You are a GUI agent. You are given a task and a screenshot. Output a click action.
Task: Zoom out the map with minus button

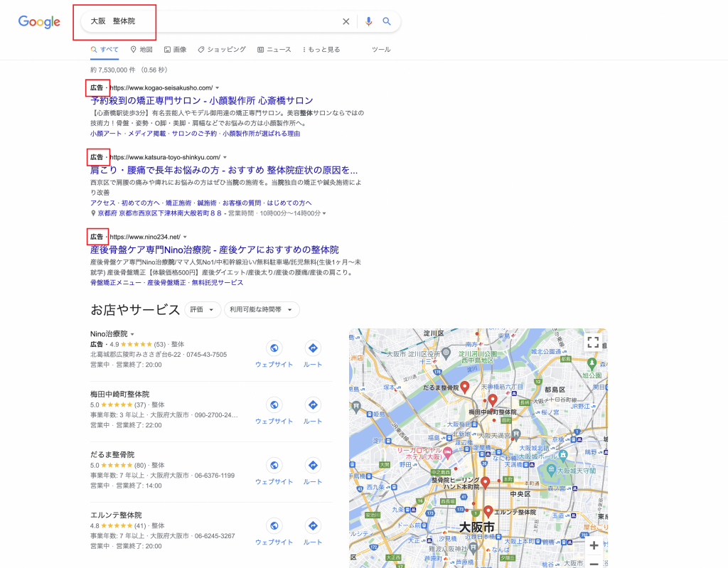[594, 563]
